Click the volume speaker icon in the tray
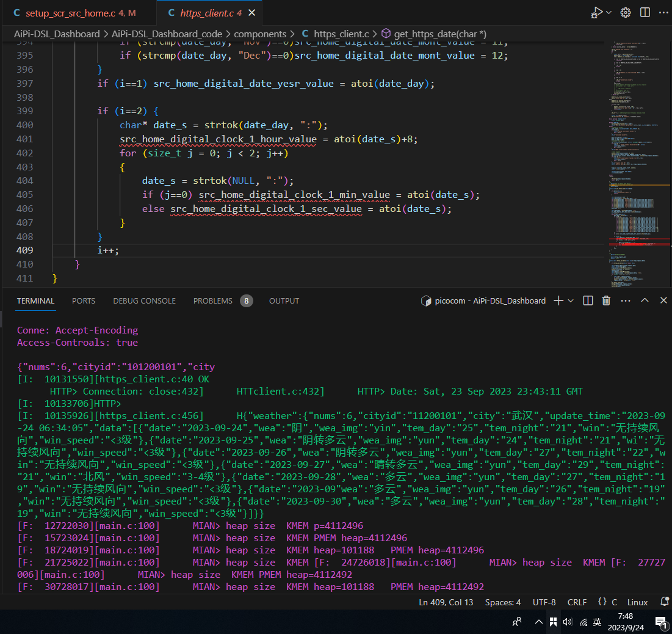Image resolution: width=672 pixels, height=634 pixels. (x=568, y=622)
